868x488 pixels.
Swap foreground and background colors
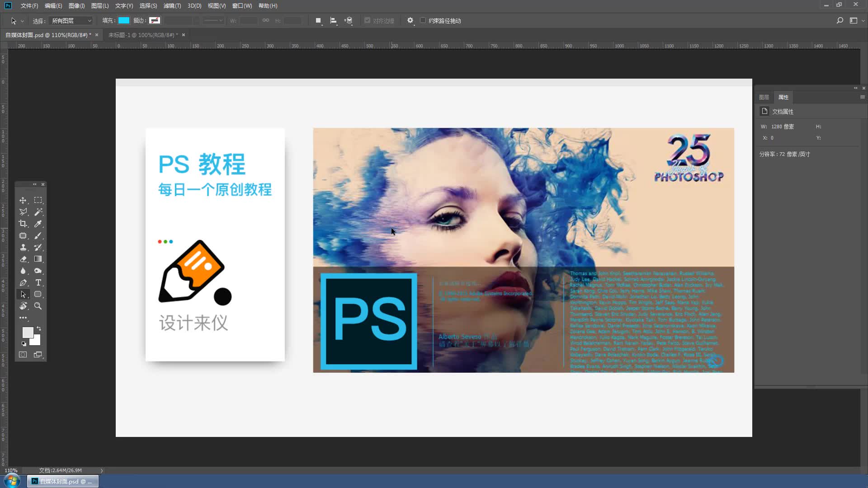click(x=39, y=328)
